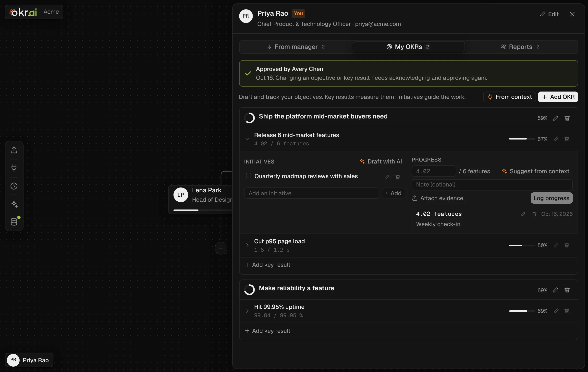Expand the 'Cut p95 page load' key result
This screenshot has height=372, width=588.
point(247,245)
